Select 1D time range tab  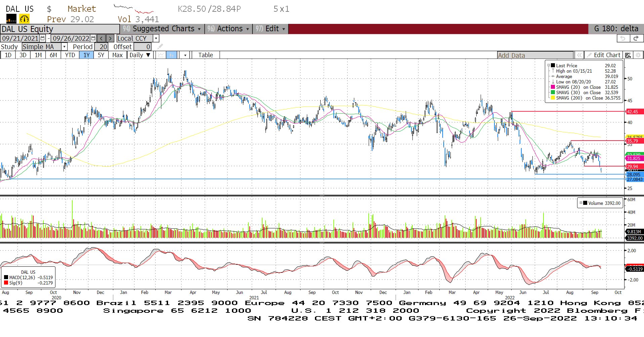(x=8, y=55)
